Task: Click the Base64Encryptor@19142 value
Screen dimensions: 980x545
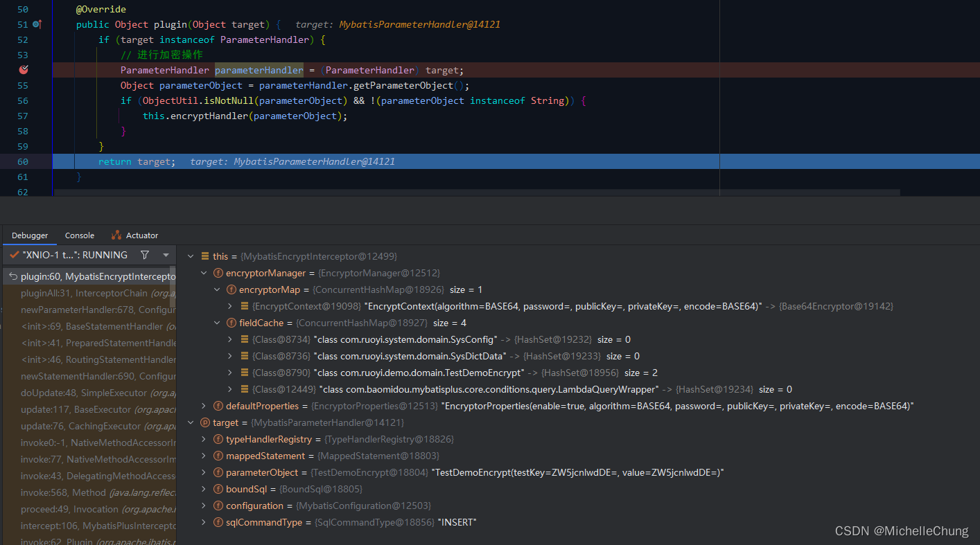Action: (837, 306)
